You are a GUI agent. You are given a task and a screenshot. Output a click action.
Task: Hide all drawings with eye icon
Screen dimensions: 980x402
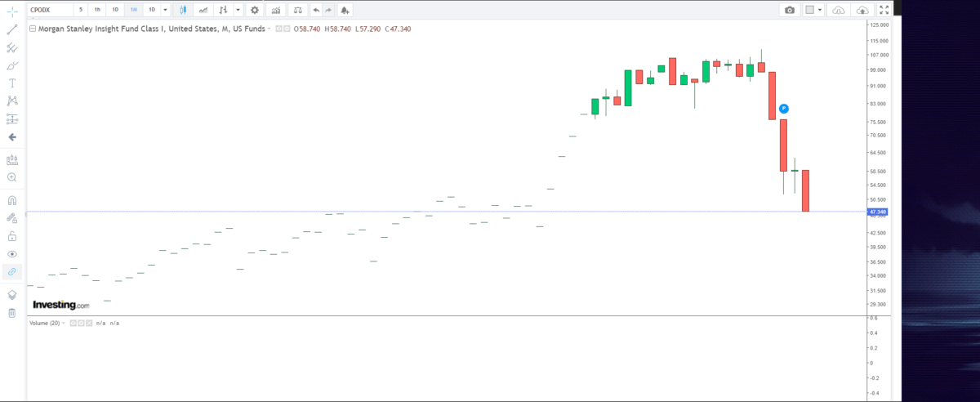pos(12,254)
